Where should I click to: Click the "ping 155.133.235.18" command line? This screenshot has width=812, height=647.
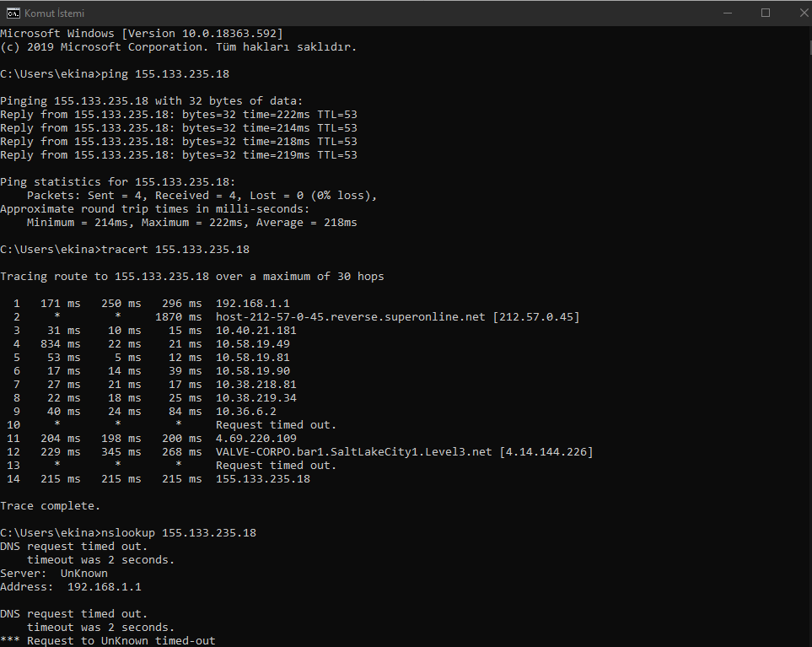[164, 74]
